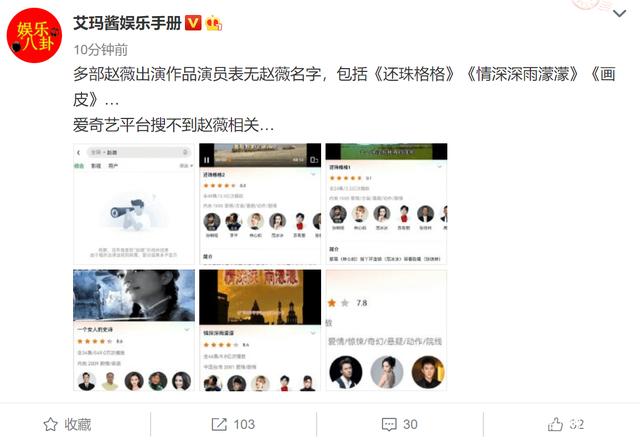Screen dimensions: 640x440
Task: Open the 还珠格格2 screenshot thumbnail
Action: click(x=260, y=204)
